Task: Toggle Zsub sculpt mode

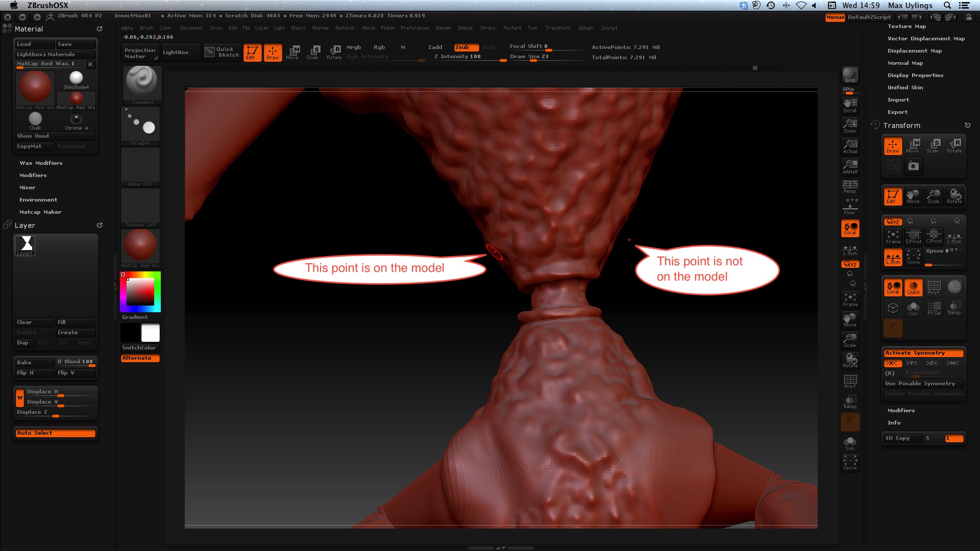Action: (465, 47)
